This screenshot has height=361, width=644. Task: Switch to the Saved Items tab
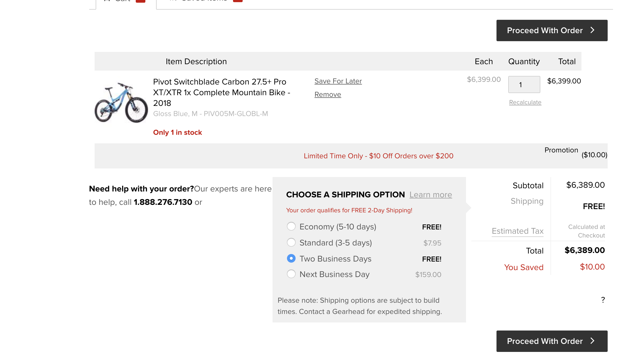(204, 1)
